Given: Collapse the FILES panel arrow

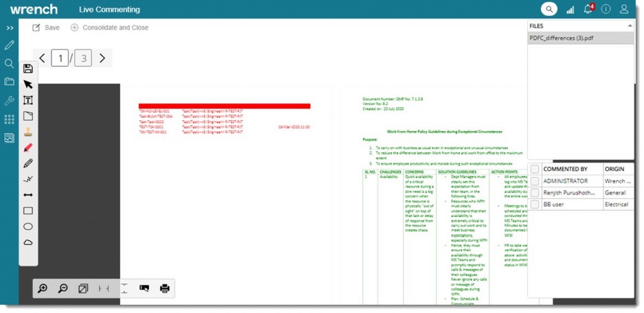Looking at the screenshot, I should (629, 26).
